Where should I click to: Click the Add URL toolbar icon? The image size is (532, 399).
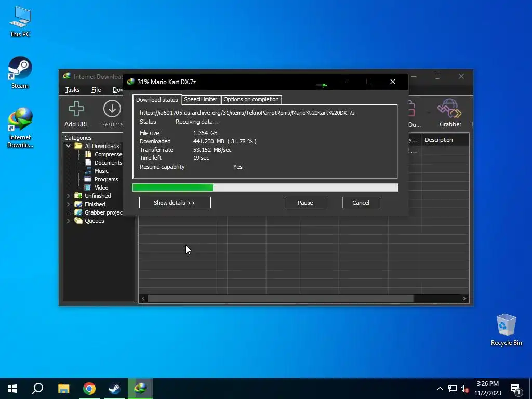coord(76,114)
